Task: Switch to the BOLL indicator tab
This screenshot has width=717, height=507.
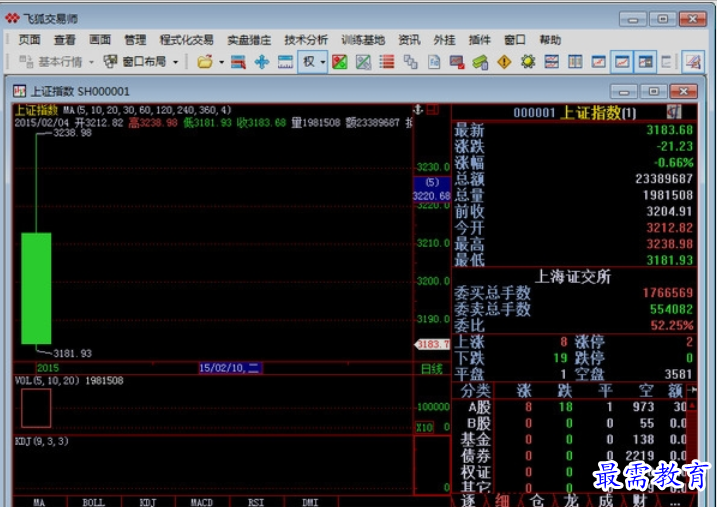Action: pyautogui.click(x=94, y=502)
